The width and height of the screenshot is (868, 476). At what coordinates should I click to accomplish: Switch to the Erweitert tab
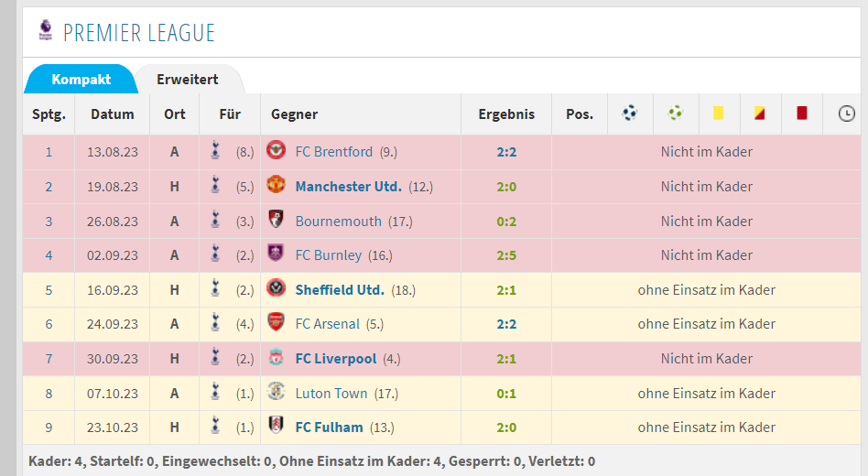tap(187, 79)
